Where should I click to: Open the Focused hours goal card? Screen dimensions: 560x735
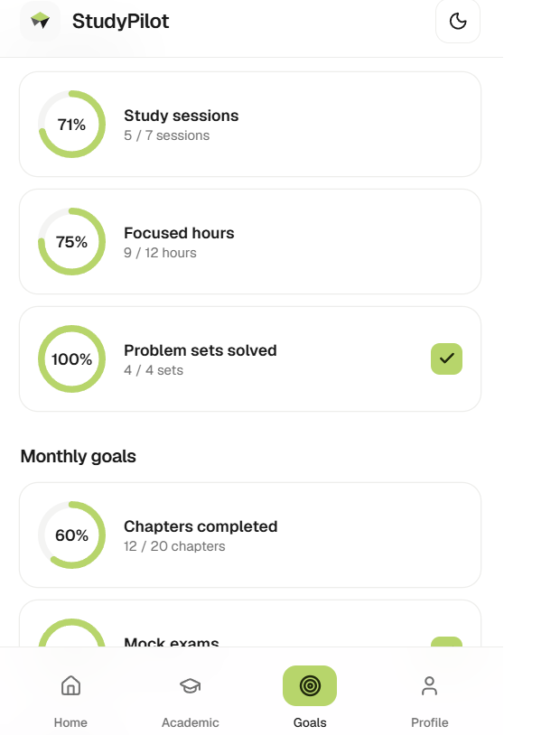tap(250, 241)
